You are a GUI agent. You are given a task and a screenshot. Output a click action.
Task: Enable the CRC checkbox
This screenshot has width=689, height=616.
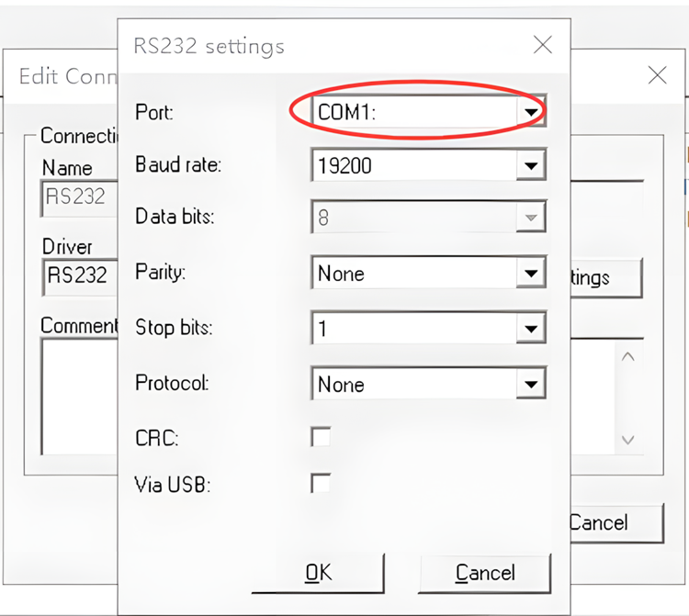(321, 437)
